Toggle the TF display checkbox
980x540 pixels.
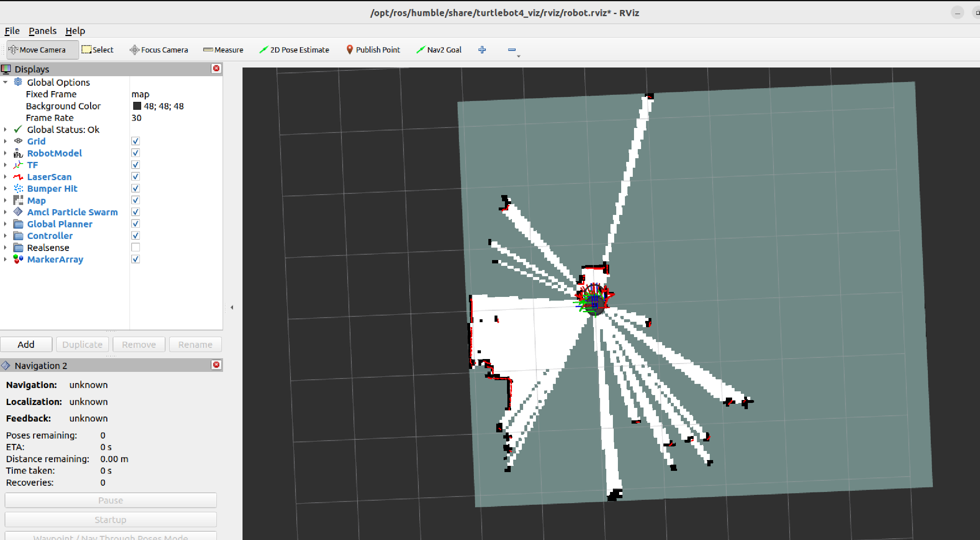(136, 165)
